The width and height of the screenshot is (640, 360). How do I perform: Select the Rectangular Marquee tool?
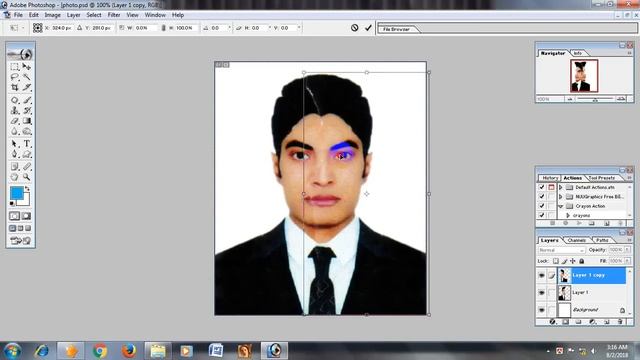tap(15, 67)
